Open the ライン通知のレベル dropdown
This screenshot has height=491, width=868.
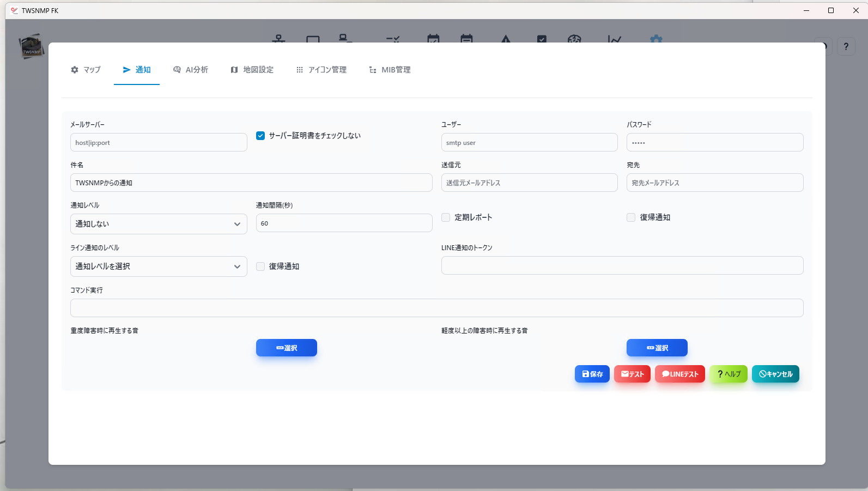[x=159, y=266]
